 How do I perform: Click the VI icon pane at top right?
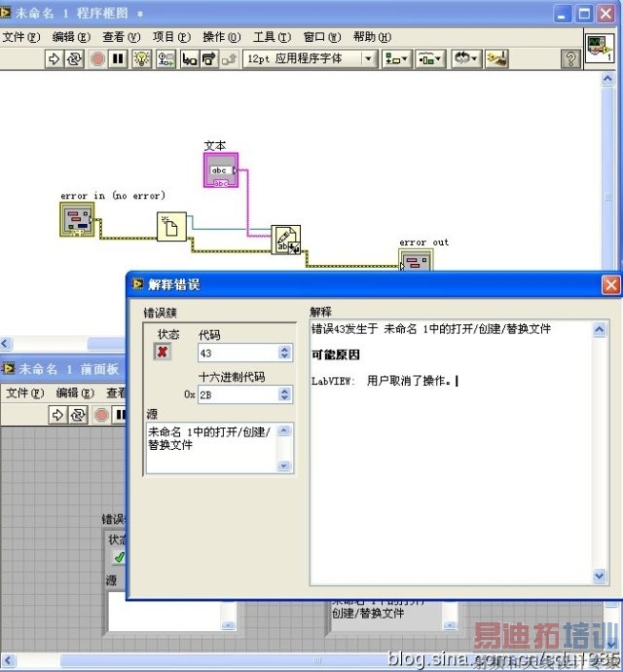(600, 48)
